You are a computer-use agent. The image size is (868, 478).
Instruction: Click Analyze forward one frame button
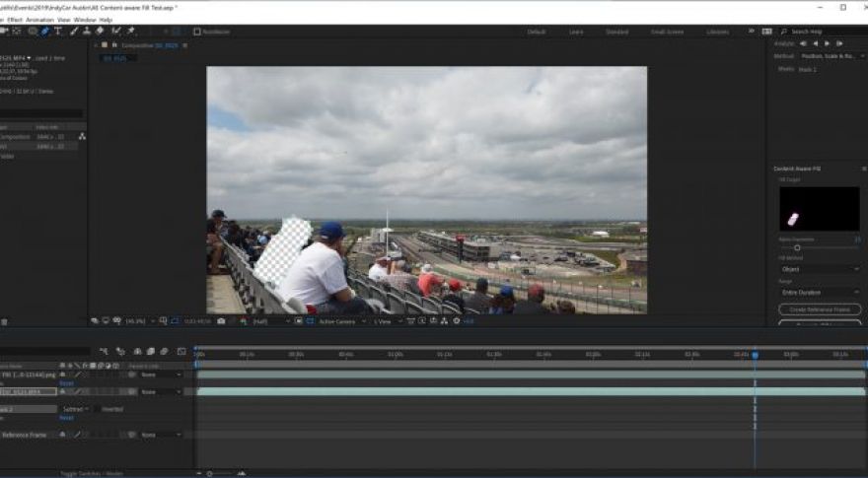coord(839,43)
